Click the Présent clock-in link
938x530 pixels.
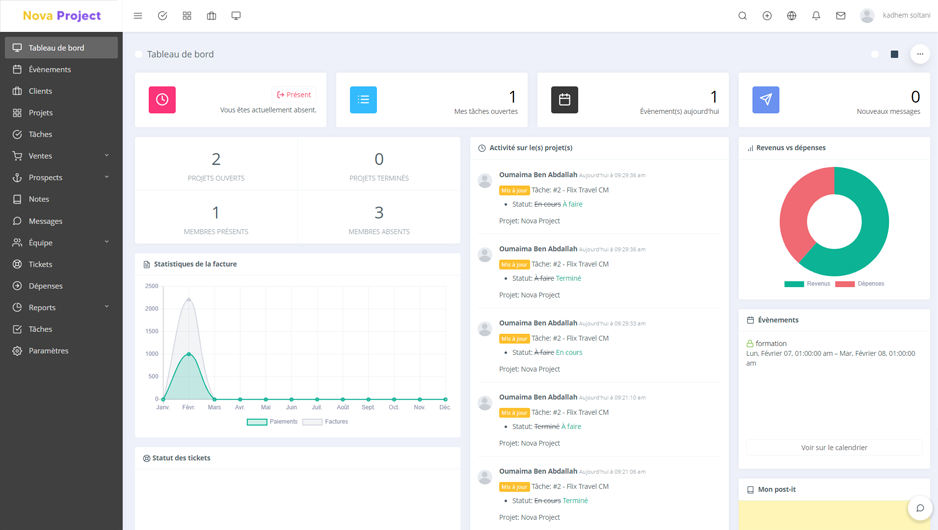(294, 95)
